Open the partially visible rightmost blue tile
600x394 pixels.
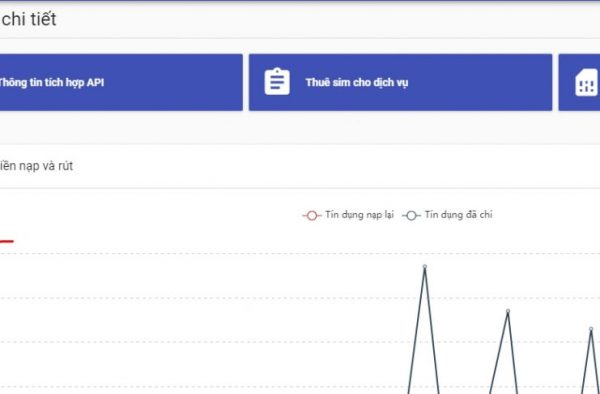579,82
